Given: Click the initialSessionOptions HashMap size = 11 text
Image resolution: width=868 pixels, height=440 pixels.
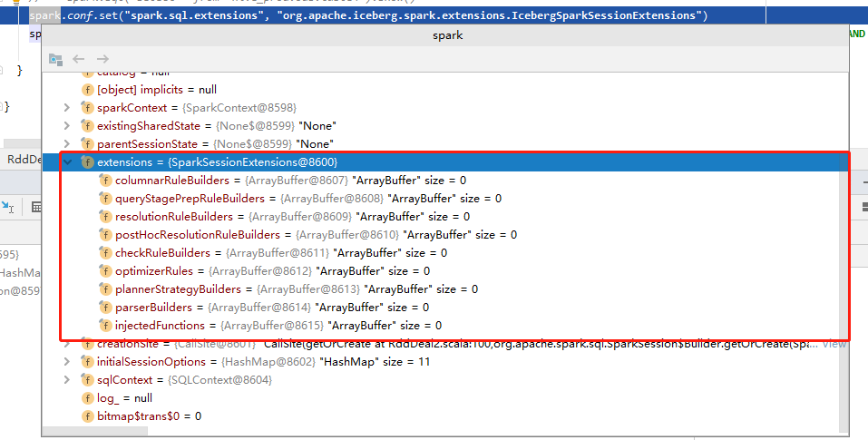Looking at the screenshot, I should 375,362.
